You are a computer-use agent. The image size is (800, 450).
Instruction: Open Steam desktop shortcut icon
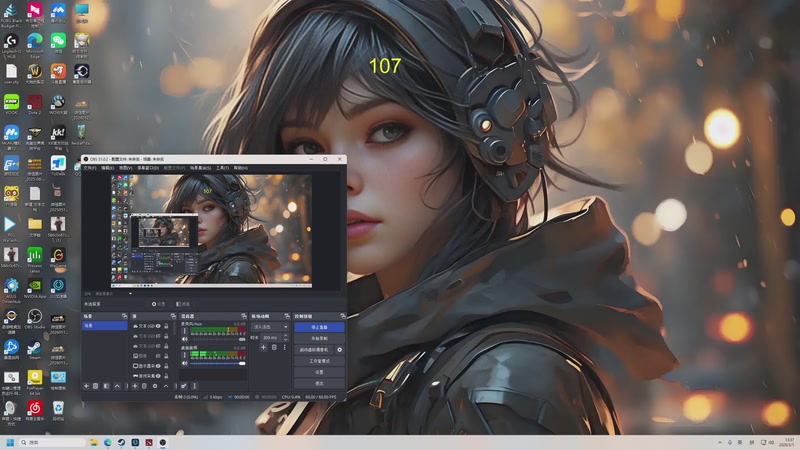35,347
